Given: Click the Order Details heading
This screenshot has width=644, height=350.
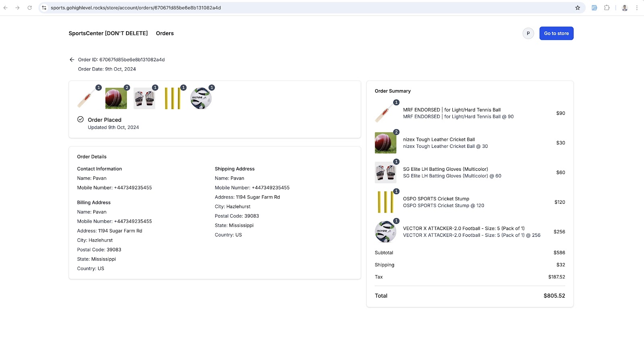Looking at the screenshot, I should [x=92, y=157].
